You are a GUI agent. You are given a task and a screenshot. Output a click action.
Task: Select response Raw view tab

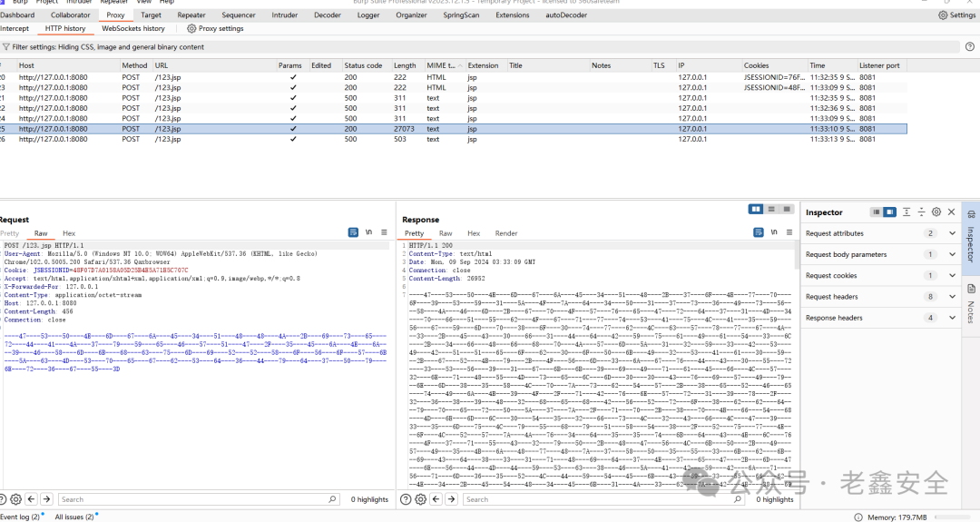[446, 233]
